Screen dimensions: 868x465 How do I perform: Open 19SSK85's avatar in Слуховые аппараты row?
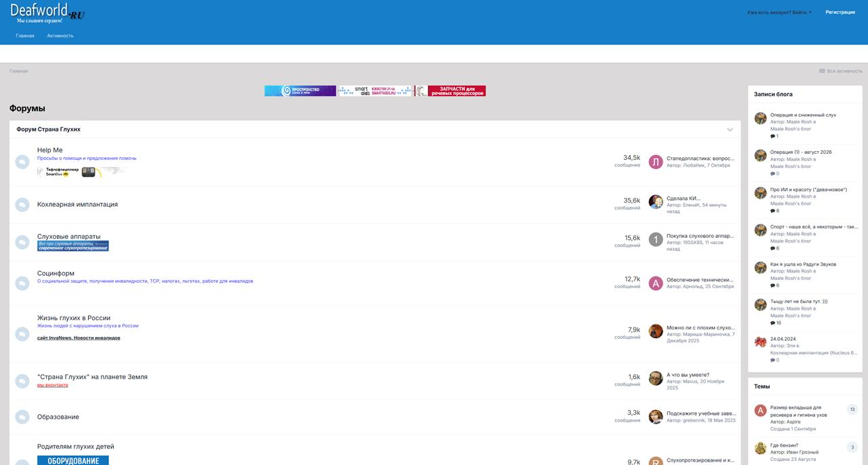pos(656,239)
